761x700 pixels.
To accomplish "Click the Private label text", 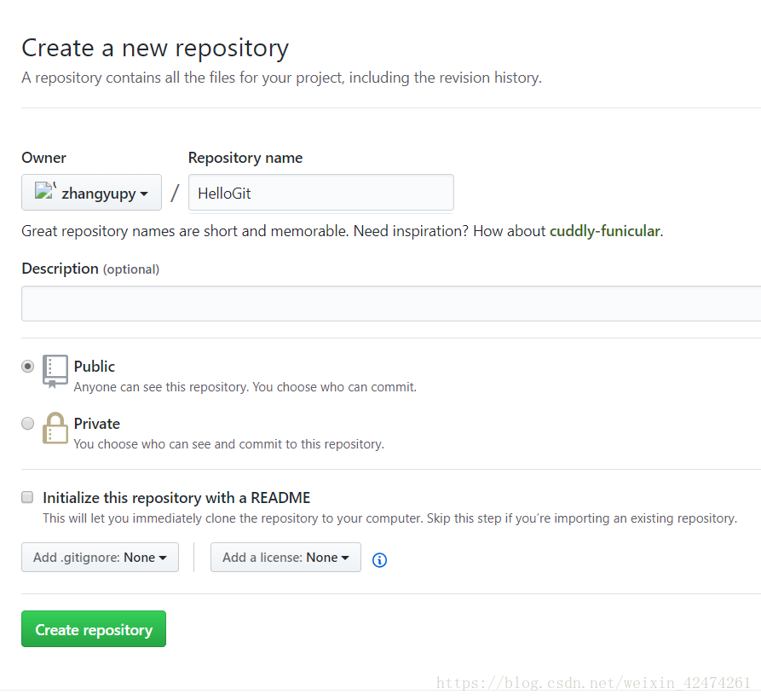I will tap(96, 424).
